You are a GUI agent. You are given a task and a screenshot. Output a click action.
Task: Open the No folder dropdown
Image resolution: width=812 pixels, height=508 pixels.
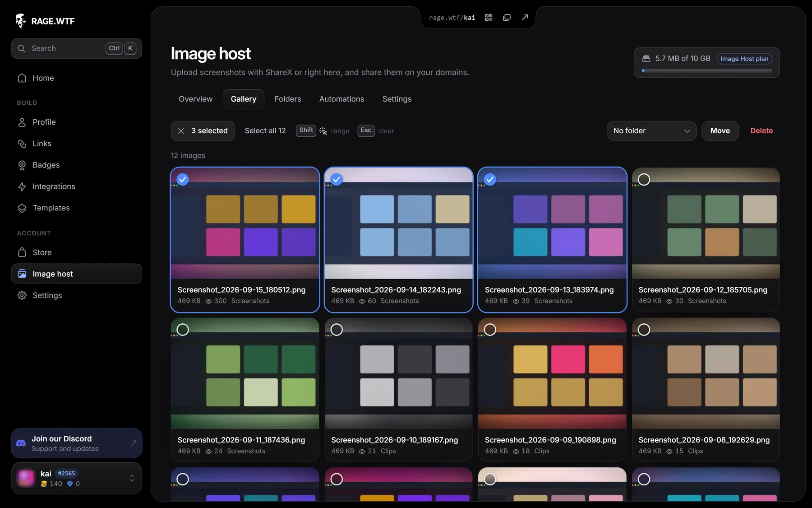[x=651, y=131]
